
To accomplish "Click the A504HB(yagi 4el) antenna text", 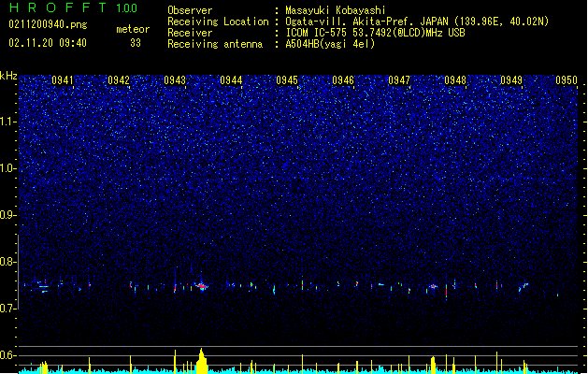I will pos(330,44).
